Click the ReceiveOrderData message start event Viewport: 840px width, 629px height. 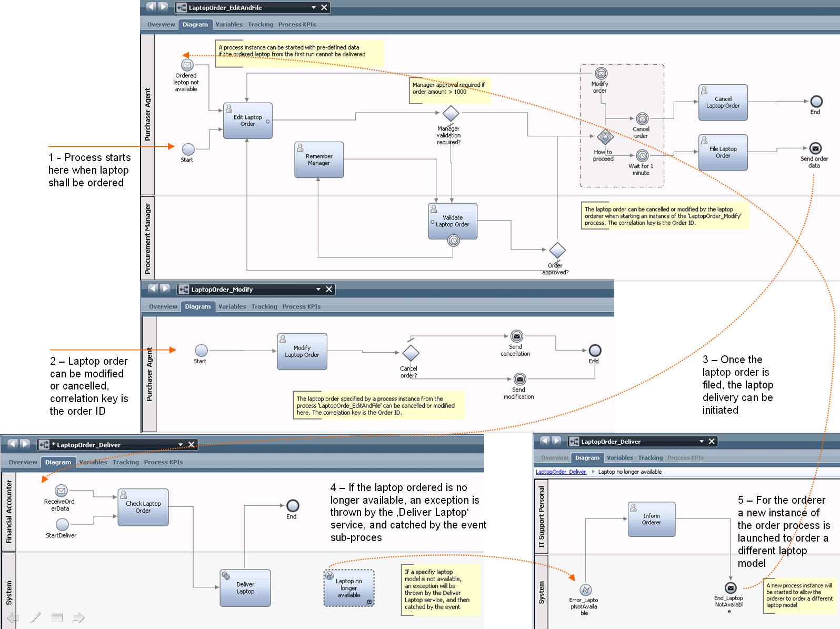62,491
